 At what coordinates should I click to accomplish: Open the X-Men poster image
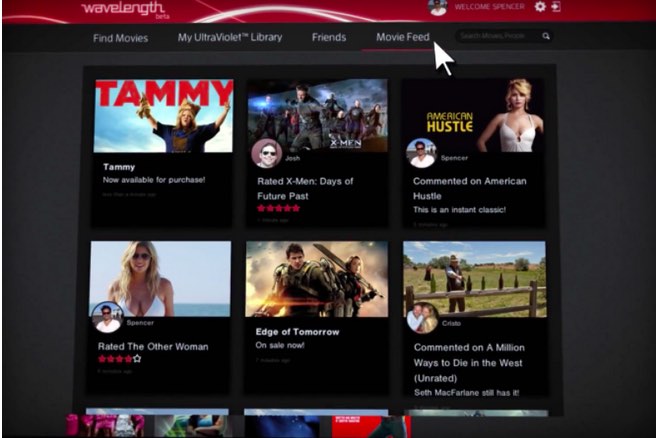(318, 115)
